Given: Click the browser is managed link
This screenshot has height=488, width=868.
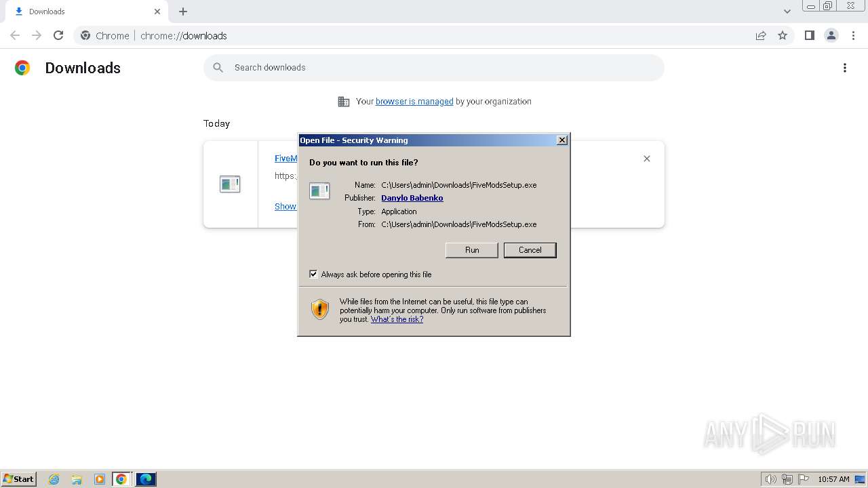Looking at the screenshot, I should point(414,101).
